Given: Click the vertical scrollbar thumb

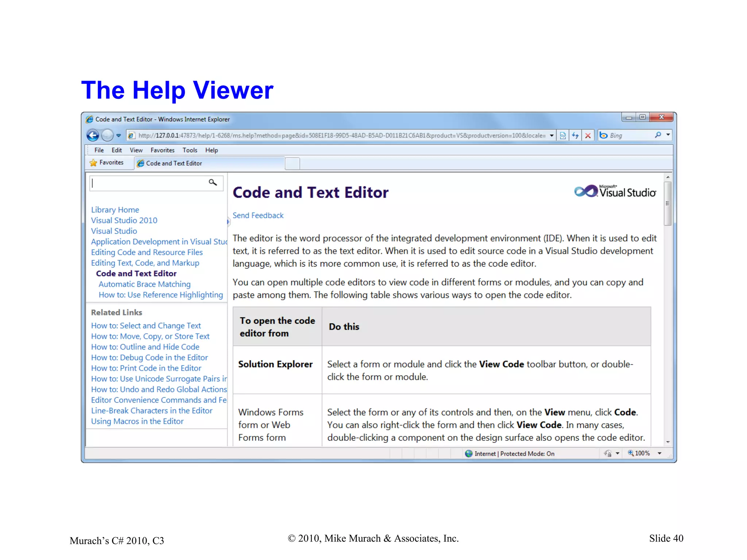Looking at the screenshot, I should 667,203.
